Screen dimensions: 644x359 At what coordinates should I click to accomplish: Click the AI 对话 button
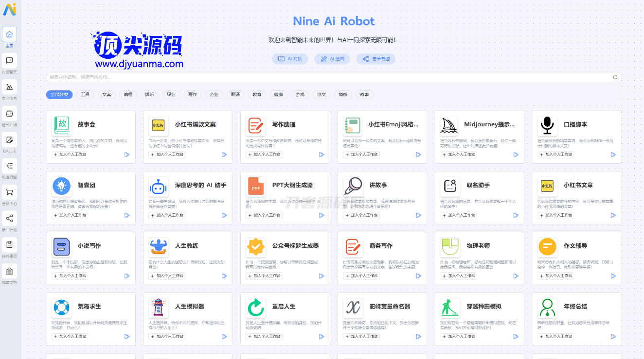coord(290,59)
